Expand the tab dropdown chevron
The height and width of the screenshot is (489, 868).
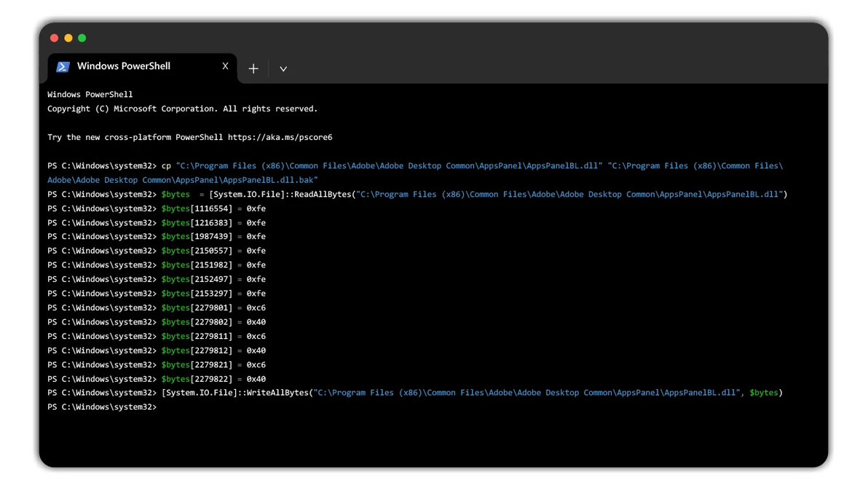coord(283,69)
